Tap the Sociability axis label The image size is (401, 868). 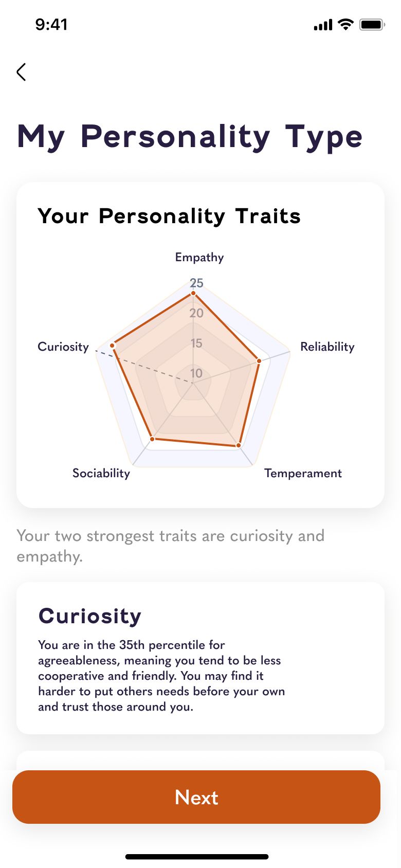click(x=101, y=473)
